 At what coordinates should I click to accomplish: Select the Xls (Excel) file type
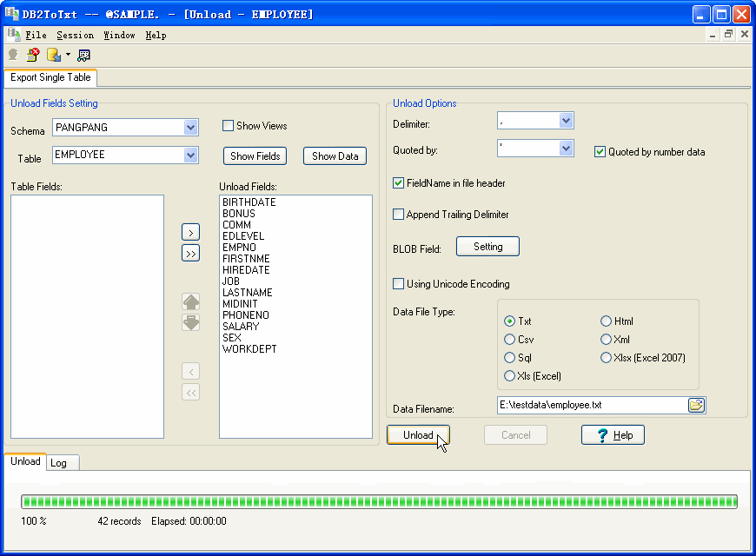click(509, 376)
